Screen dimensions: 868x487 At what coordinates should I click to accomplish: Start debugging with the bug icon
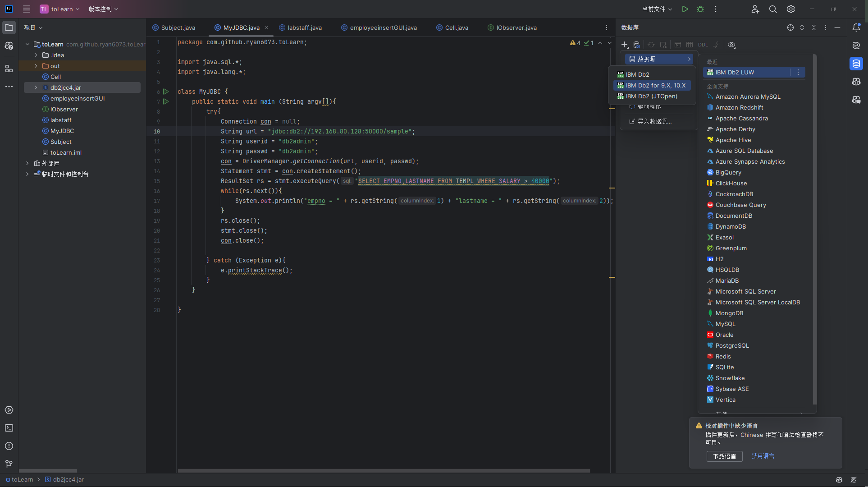(700, 9)
